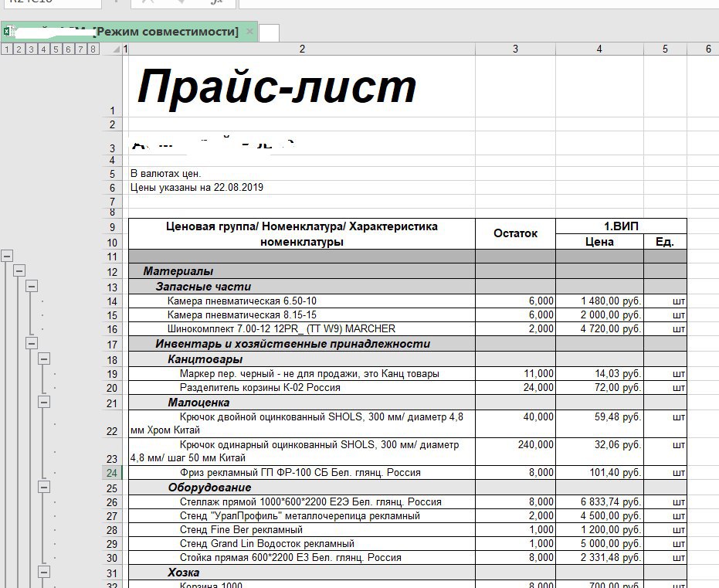Collapse the Запасные части group
719x588 pixels.
tap(31, 286)
